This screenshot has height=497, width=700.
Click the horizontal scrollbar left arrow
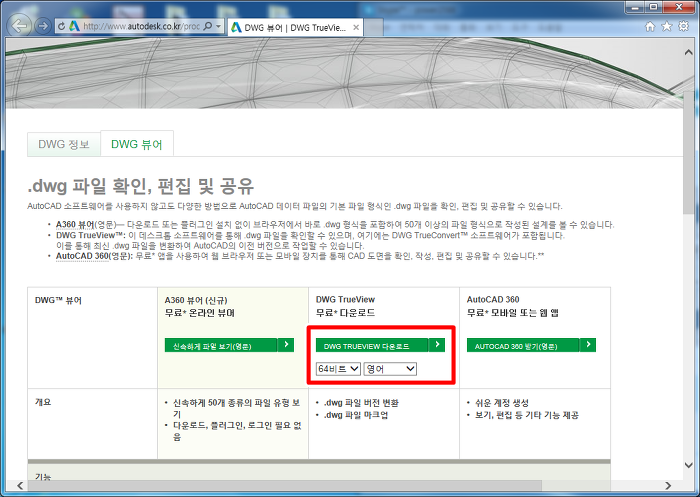click(20, 485)
